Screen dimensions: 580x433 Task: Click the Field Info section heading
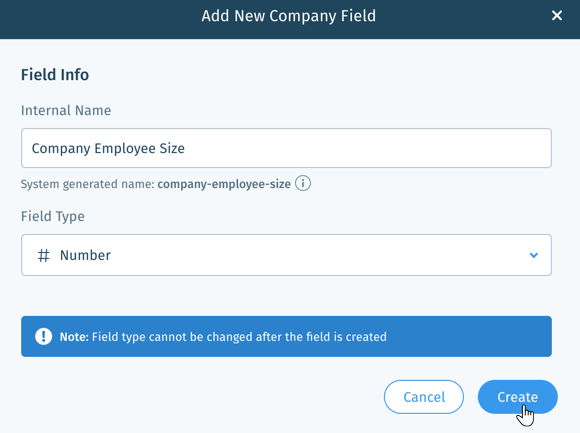point(55,75)
